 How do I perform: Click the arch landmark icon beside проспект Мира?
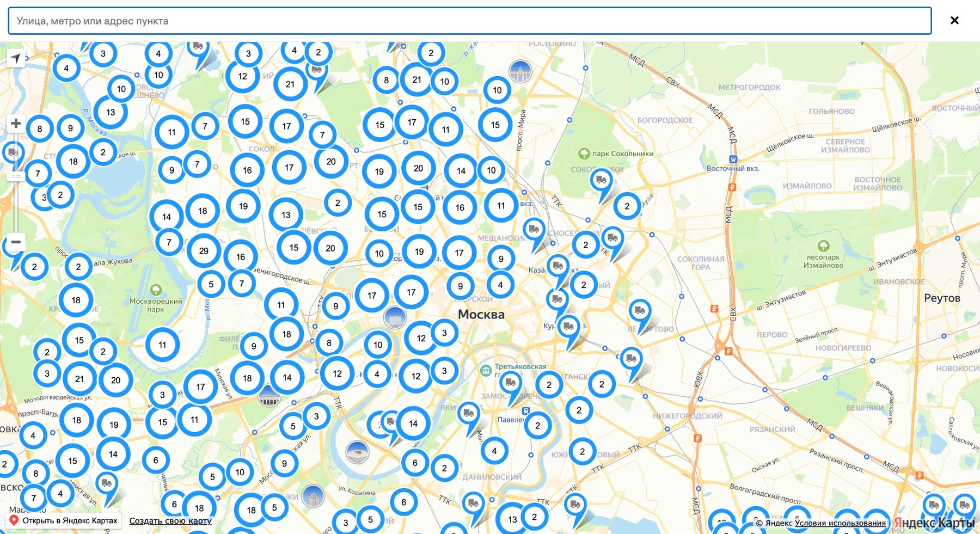tap(520, 71)
